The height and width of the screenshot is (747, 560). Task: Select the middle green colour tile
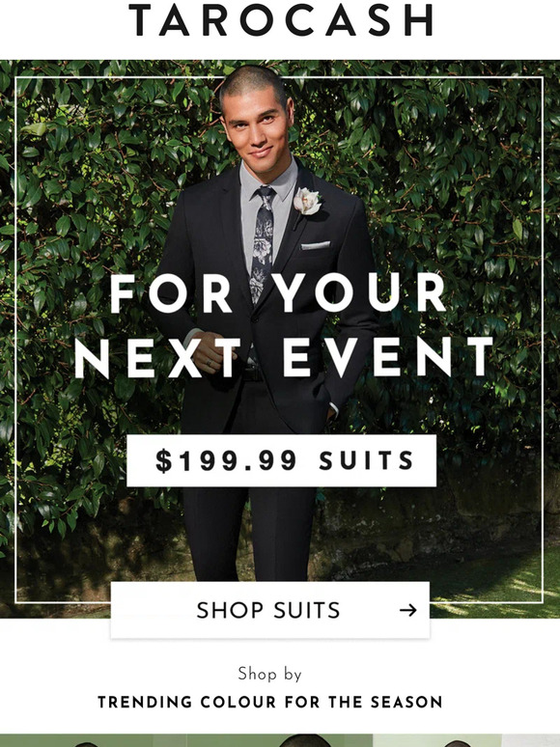coord(279,740)
